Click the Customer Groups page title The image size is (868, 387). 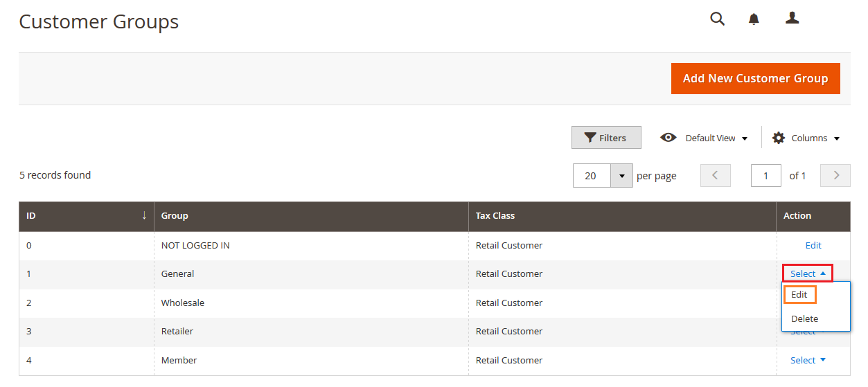click(99, 21)
